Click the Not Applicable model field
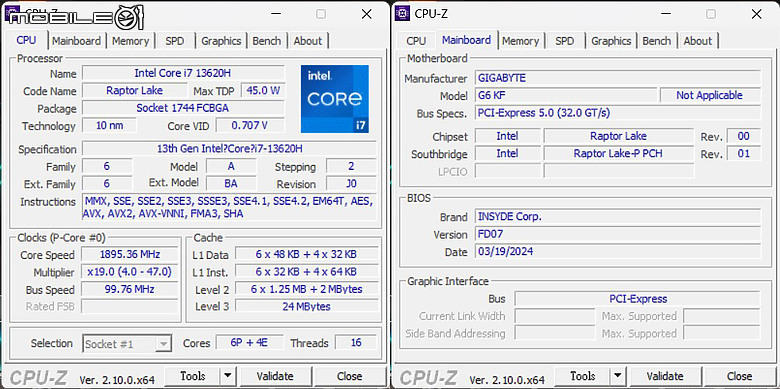This screenshot has width=780, height=389. coord(710,95)
